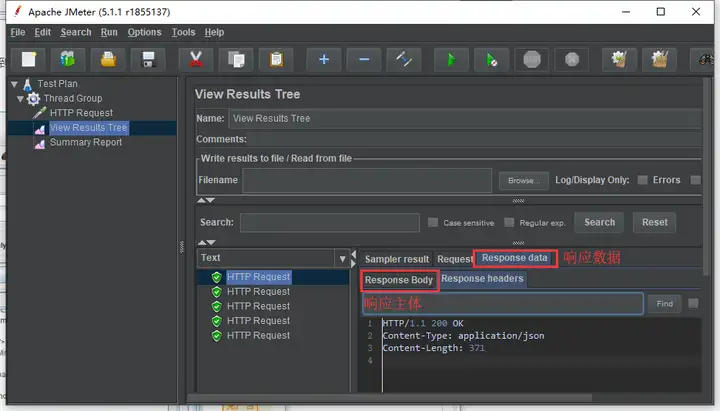Screen dimensions: 720x411
Task: Open the Tools menu
Action: click(x=183, y=32)
